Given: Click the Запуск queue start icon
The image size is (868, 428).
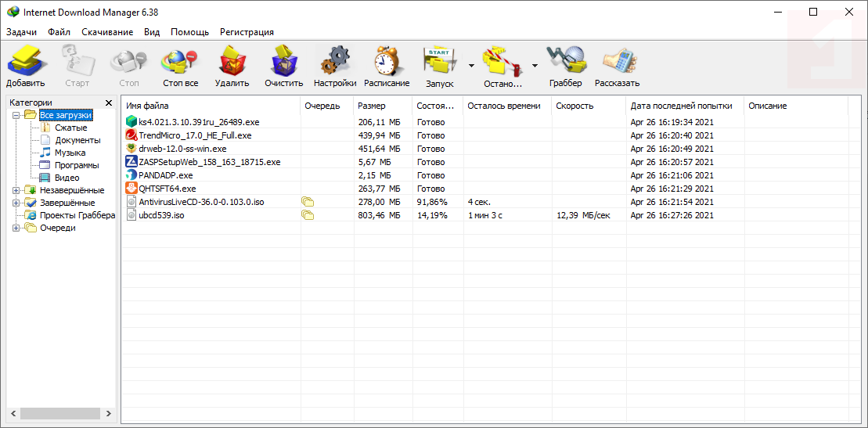Looking at the screenshot, I should point(440,62).
